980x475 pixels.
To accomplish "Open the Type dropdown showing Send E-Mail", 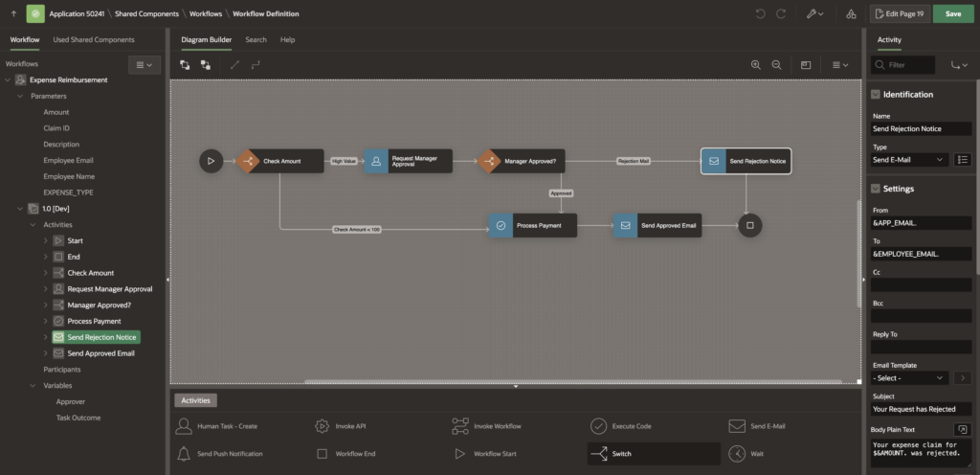I will click(909, 160).
